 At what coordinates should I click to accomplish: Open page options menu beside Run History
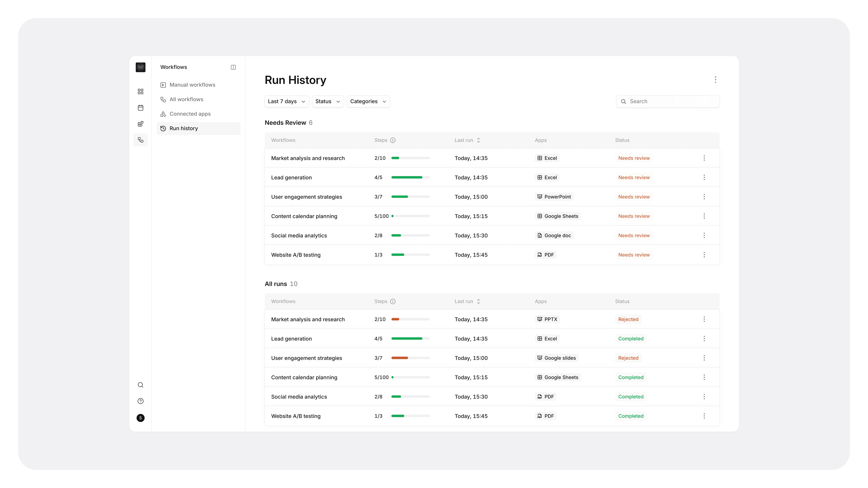pos(715,80)
